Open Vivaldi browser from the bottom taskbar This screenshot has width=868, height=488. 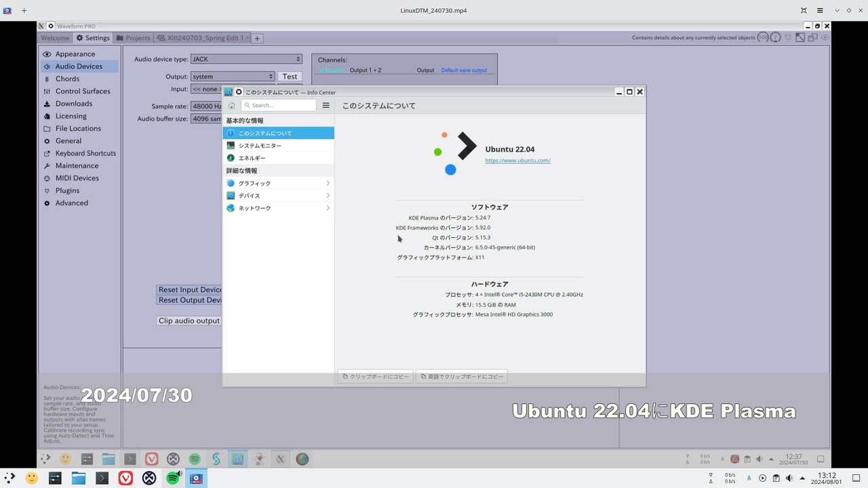tap(125, 478)
